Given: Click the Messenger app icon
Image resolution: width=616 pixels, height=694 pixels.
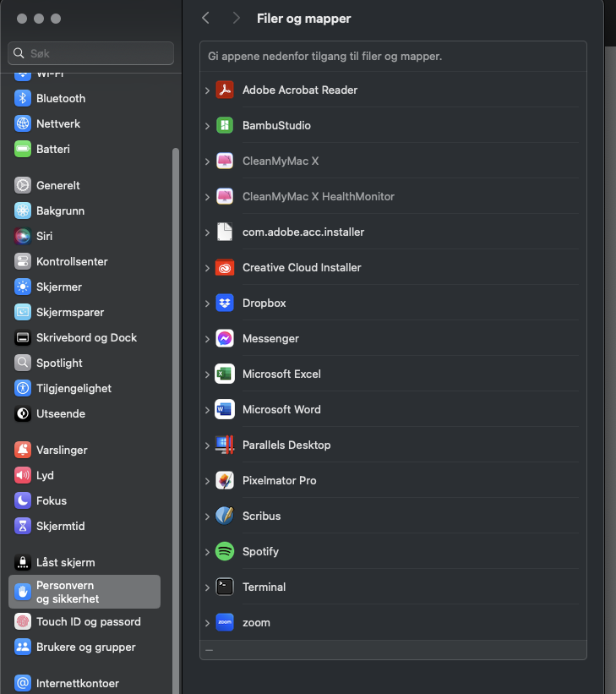Looking at the screenshot, I should (225, 338).
